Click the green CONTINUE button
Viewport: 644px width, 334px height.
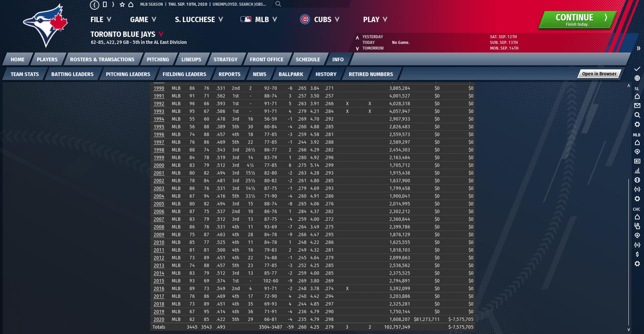(577, 20)
